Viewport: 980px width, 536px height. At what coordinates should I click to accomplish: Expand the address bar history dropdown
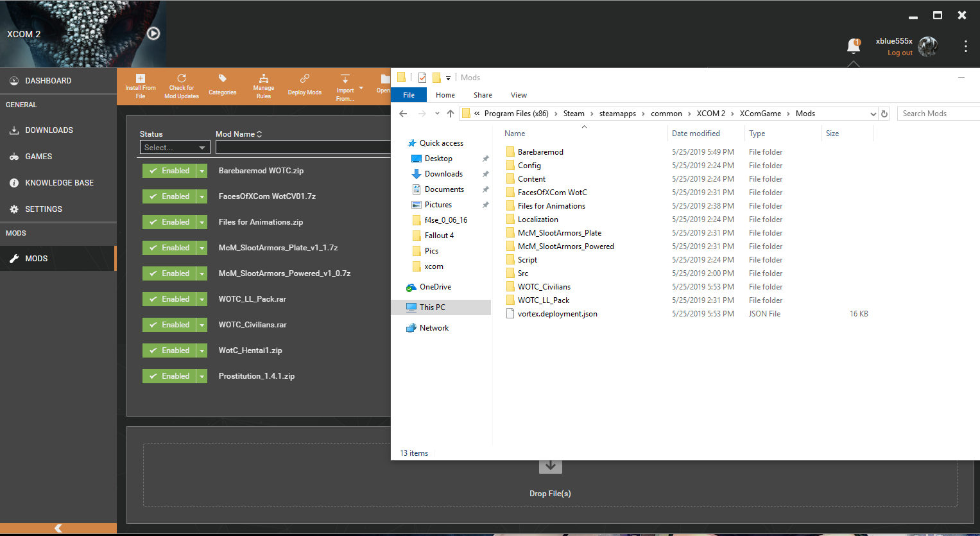coord(873,114)
